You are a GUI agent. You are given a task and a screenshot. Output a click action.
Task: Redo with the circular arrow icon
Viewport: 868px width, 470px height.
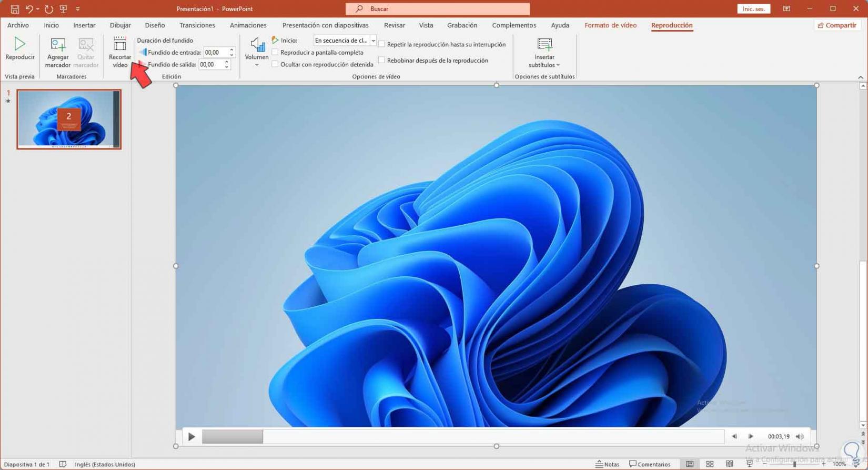coord(49,9)
